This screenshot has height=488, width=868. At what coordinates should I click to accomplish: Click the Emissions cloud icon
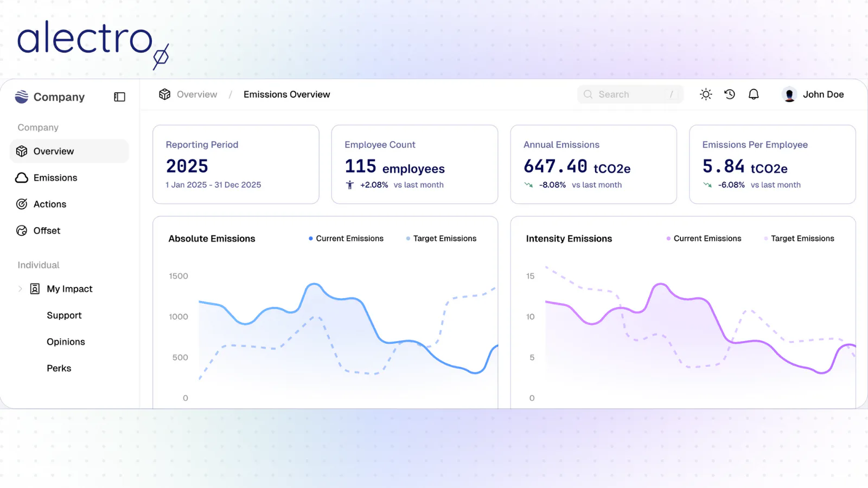[x=22, y=178]
